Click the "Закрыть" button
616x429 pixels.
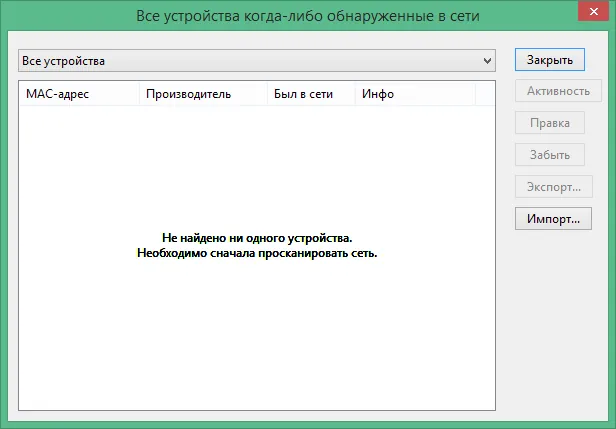pyautogui.click(x=550, y=60)
